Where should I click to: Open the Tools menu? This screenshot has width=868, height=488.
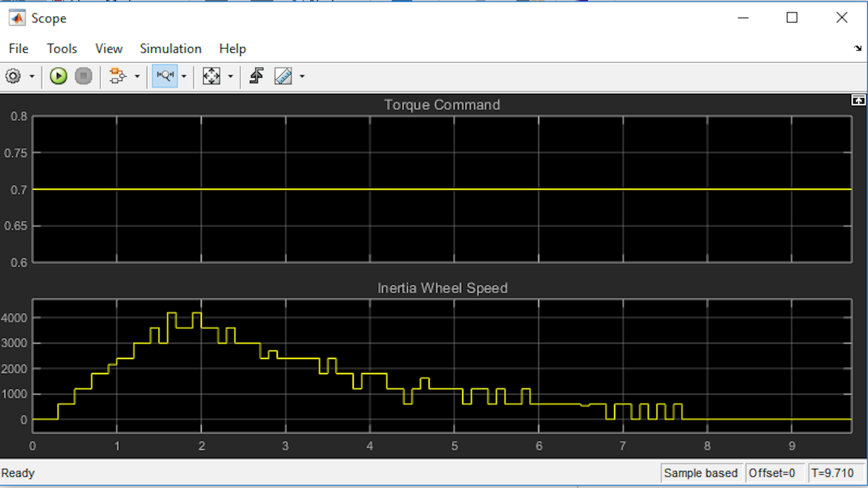[x=62, y=49]
